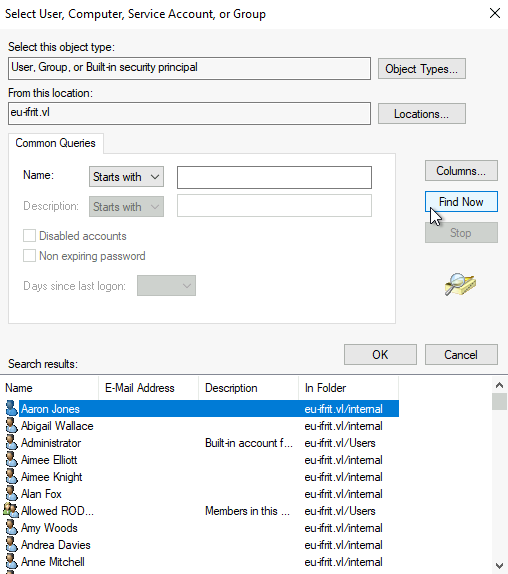Open the Object Types dialog
This screenshot has width=508, height=574.
(422, 68)
